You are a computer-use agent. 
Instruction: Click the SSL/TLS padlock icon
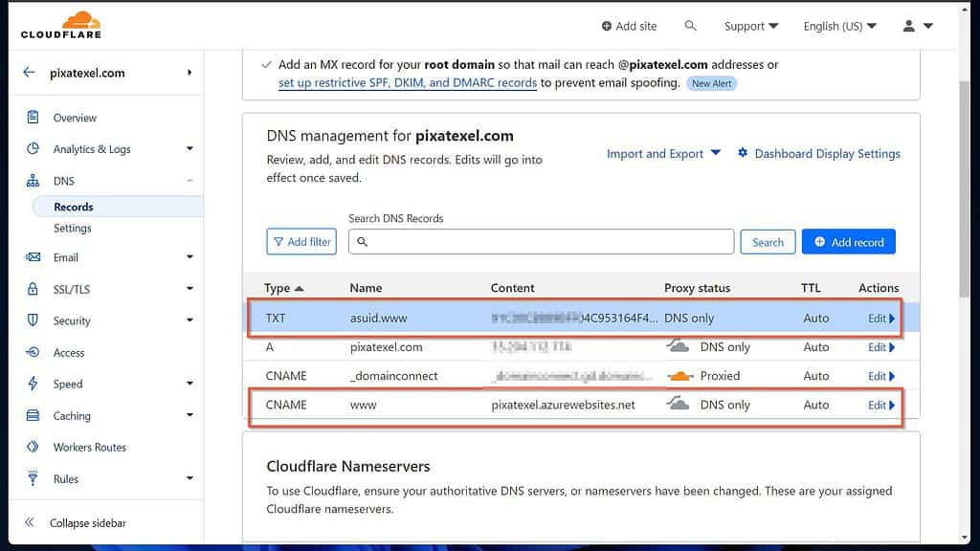pyautogui.click(x=33, y=289)
